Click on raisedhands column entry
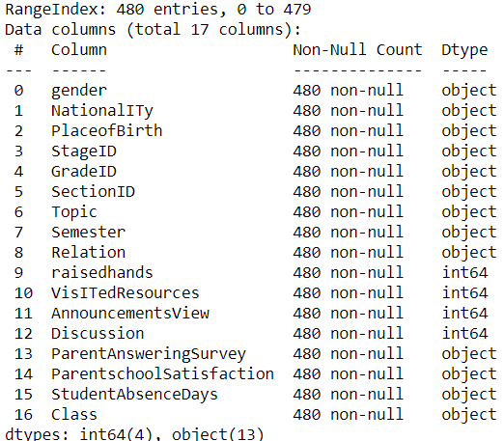Image resolution: width=504 pixels, height=441 pixels. click(102, 273)
